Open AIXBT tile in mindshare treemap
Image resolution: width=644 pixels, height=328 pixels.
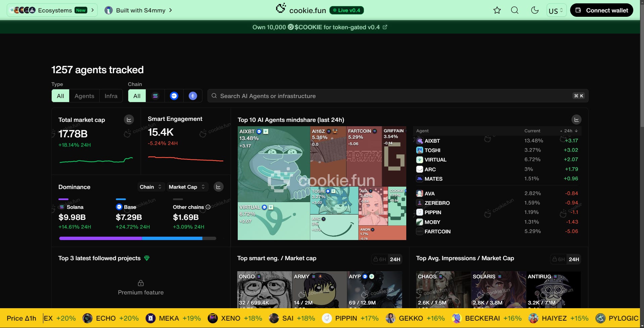point(274,164)
